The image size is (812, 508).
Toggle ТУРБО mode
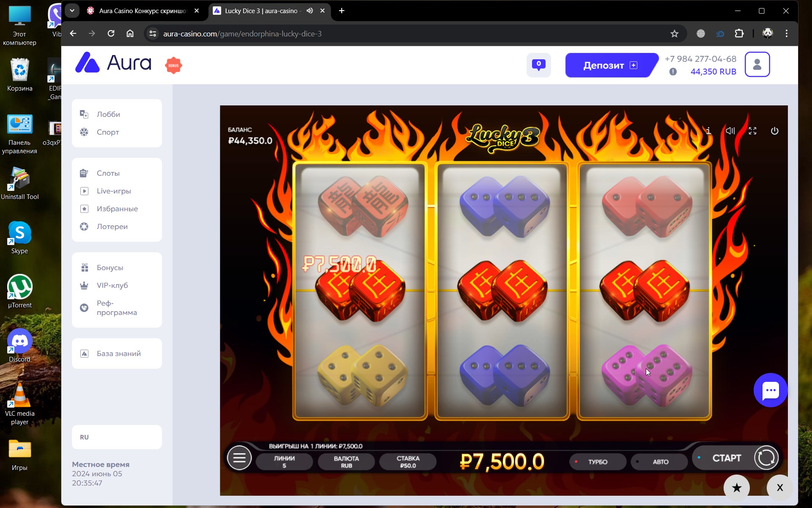[x=598, y=462]
